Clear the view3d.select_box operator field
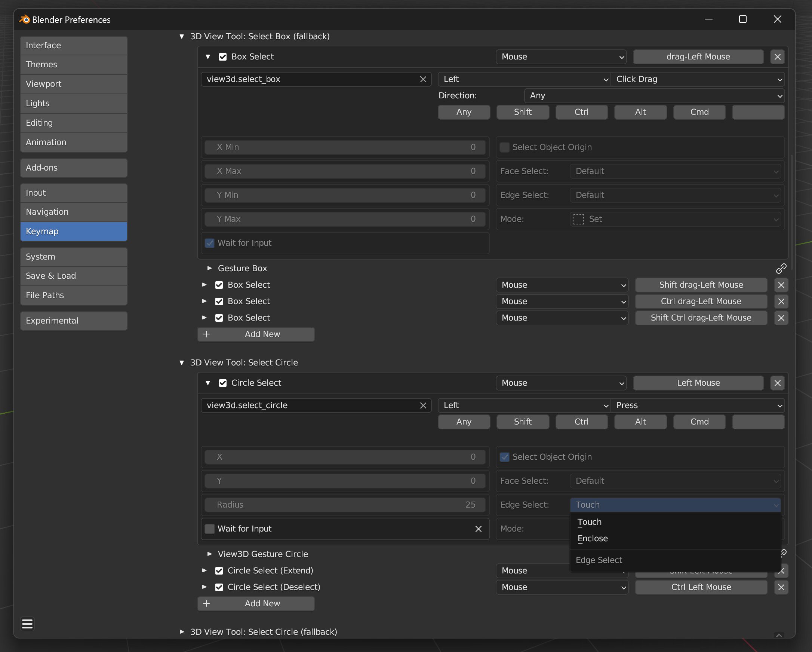812x652 pixels. click(423, 79)
